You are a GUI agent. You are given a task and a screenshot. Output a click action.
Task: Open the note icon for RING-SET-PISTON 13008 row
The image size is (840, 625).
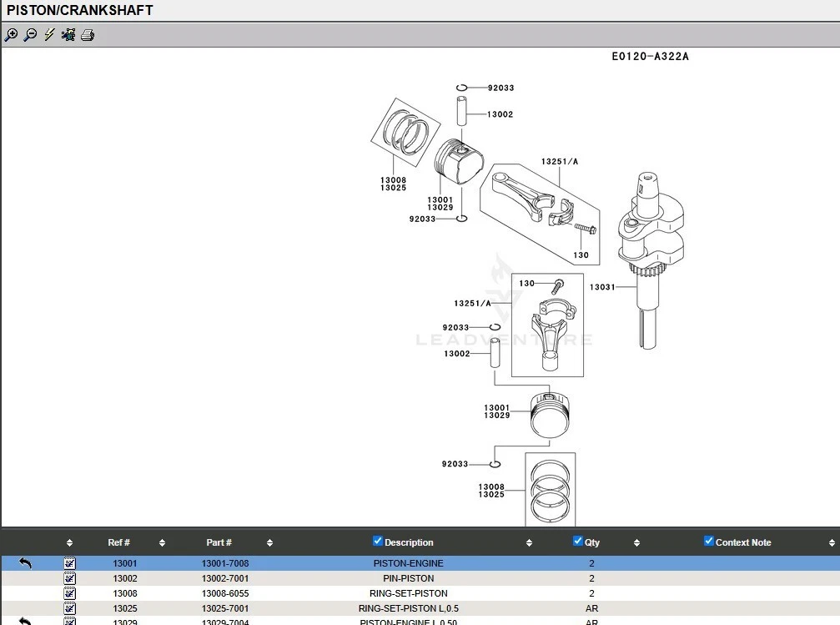point(70,593)
